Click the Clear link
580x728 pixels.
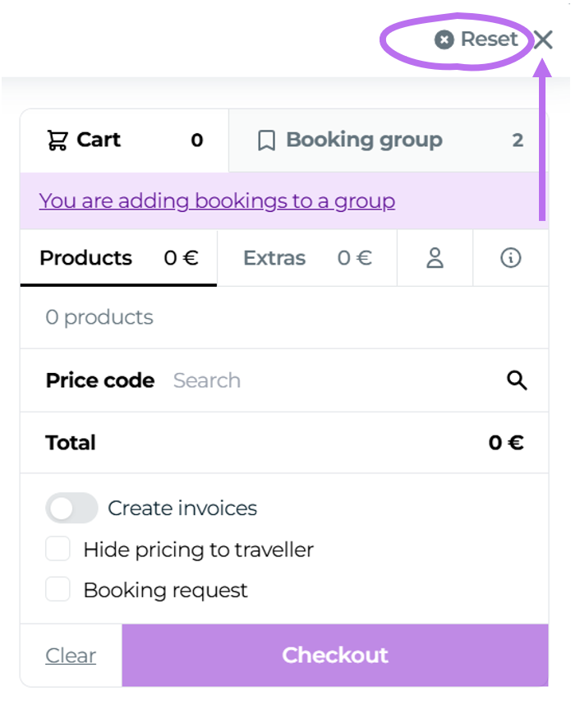(x=71, y=655)
